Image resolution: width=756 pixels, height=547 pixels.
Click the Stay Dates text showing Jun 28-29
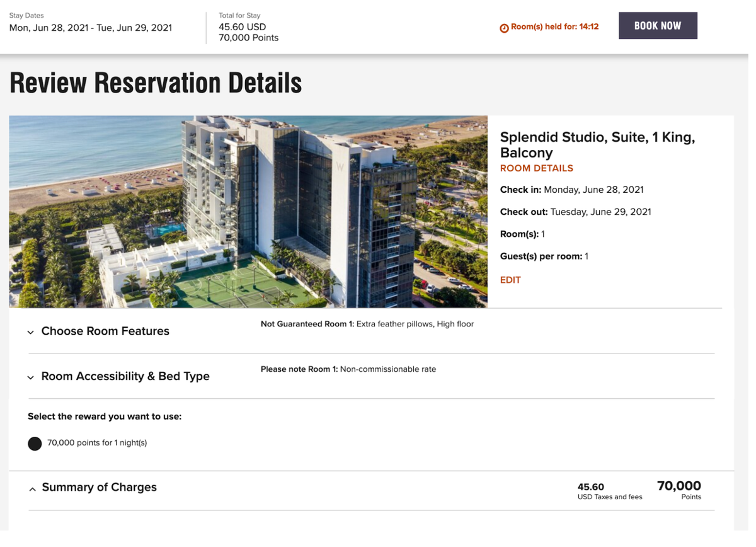[89, 28]
